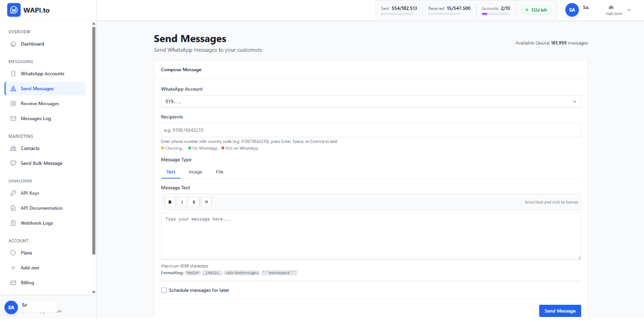Apply italic formatting with I button

tap(182, 202)
